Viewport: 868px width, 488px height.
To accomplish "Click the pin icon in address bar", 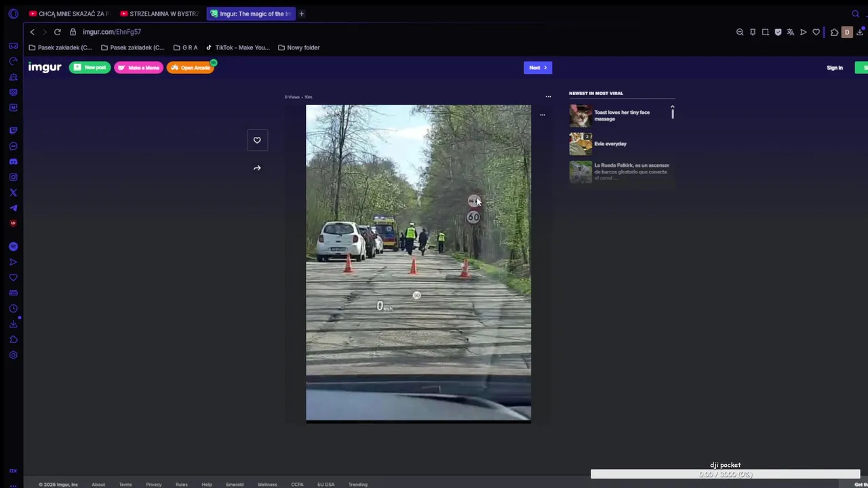I will coord(753,32).
